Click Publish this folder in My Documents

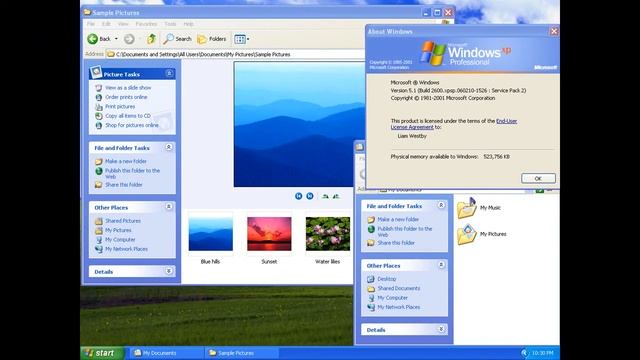tap(404, 232)
